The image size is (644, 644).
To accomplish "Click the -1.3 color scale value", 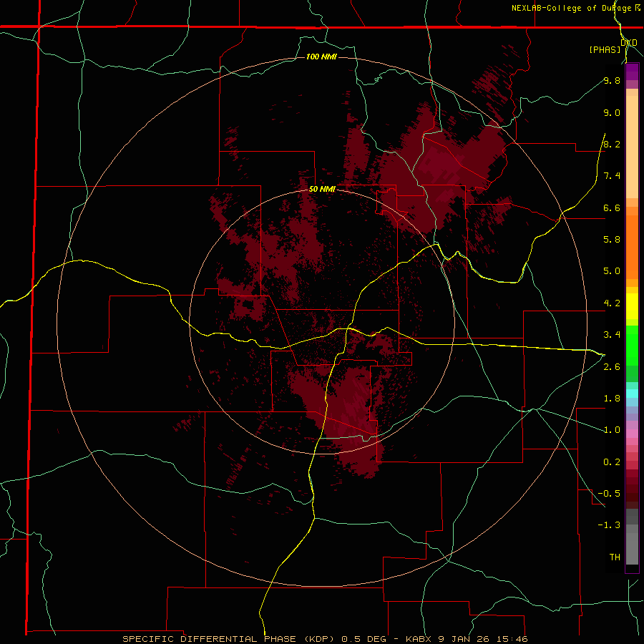I will pyautogui.click(x=609, y=525).
